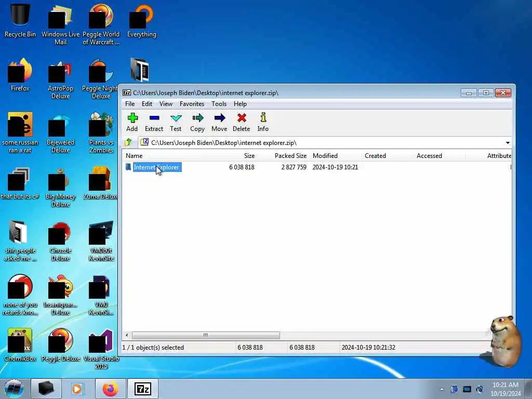Sort by the Accessed column header
Screen dimensions: 532x399
click(440, 156)
